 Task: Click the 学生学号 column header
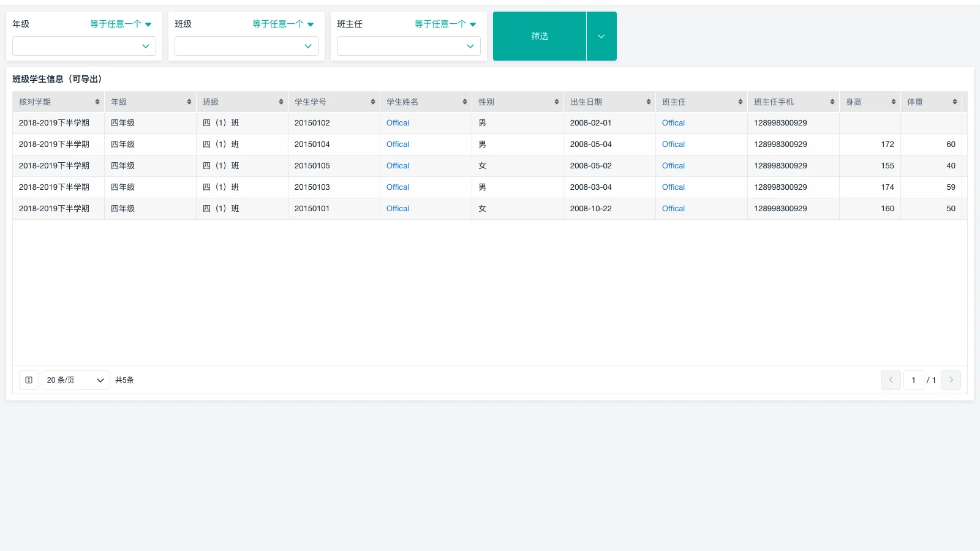[x=334, y=102]
